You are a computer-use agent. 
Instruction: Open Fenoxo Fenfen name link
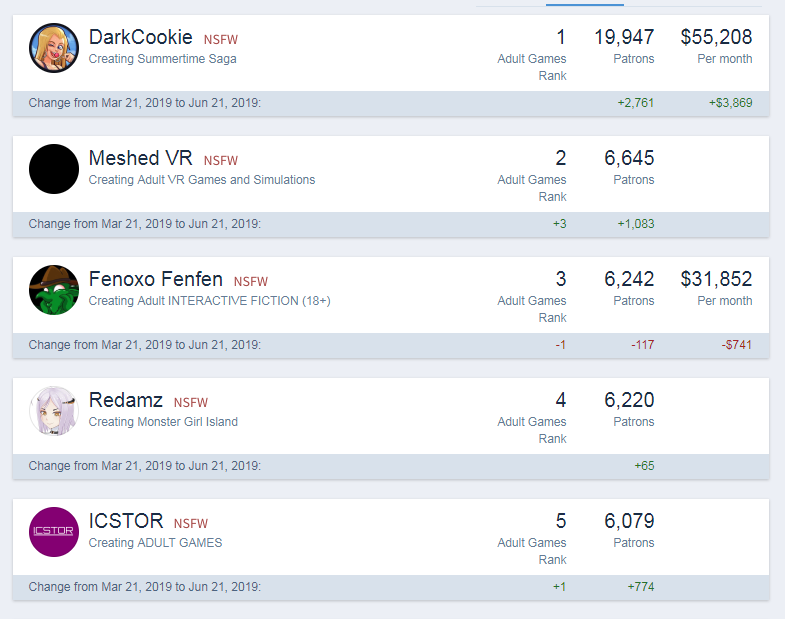156,279
